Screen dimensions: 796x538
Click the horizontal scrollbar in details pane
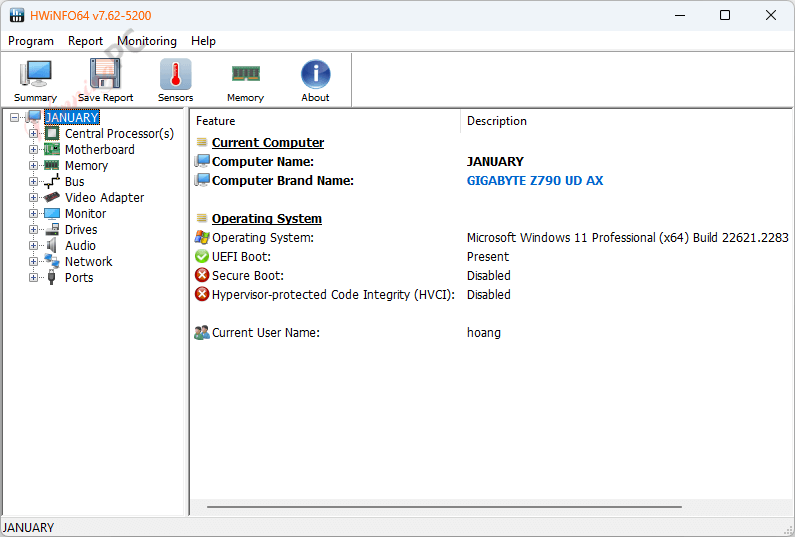(x=444, y=507)
